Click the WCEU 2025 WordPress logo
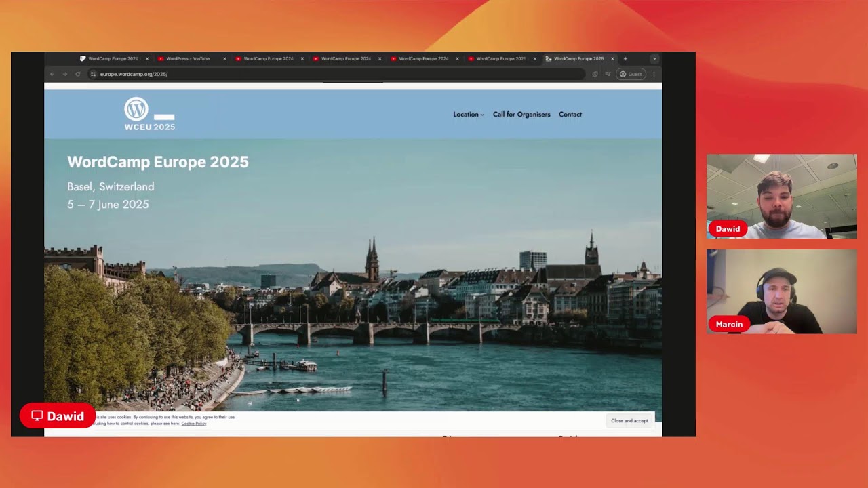 149,114
